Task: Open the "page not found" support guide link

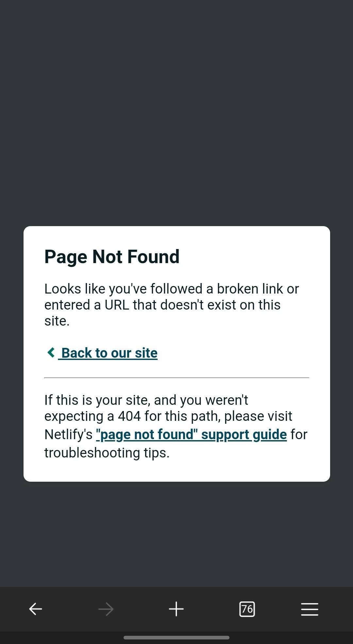Action: (192, 434)
